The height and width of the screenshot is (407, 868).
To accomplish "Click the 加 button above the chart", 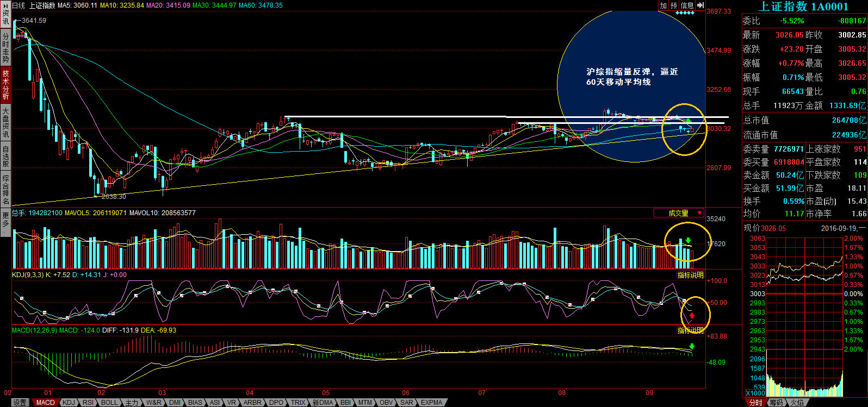I will (664, 5).
